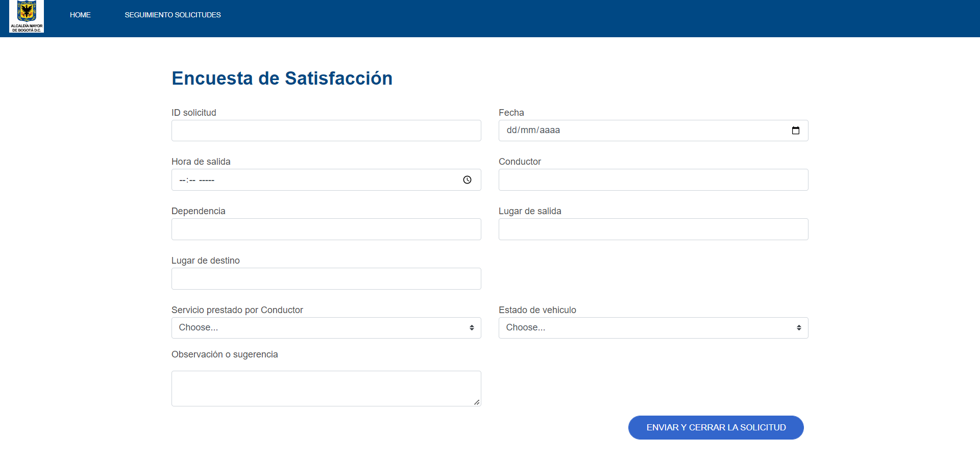Open the clock picker for Hora de salida
Viewport: 980px width, 462px height.
467,180
